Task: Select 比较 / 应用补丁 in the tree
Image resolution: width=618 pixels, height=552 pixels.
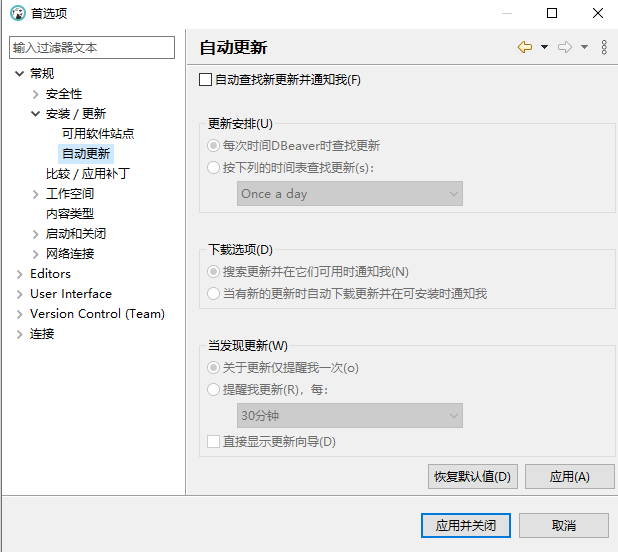Action: 87,174
